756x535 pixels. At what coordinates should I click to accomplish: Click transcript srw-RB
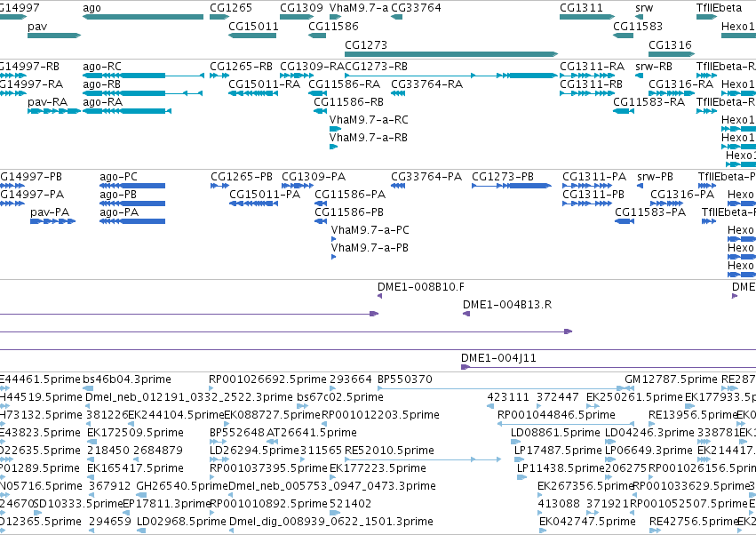pos(654,67)
